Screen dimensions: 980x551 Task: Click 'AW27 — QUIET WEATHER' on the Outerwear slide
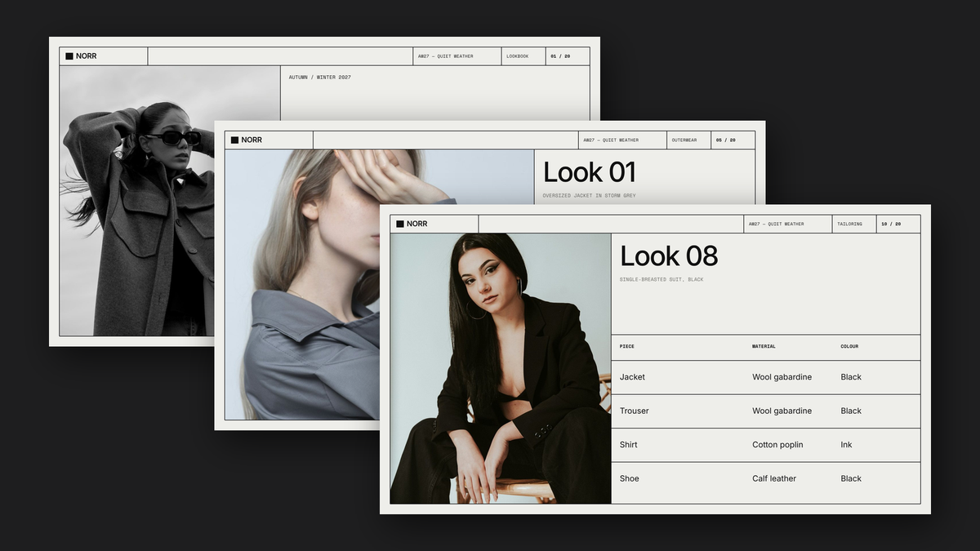[x=611, y=140]
